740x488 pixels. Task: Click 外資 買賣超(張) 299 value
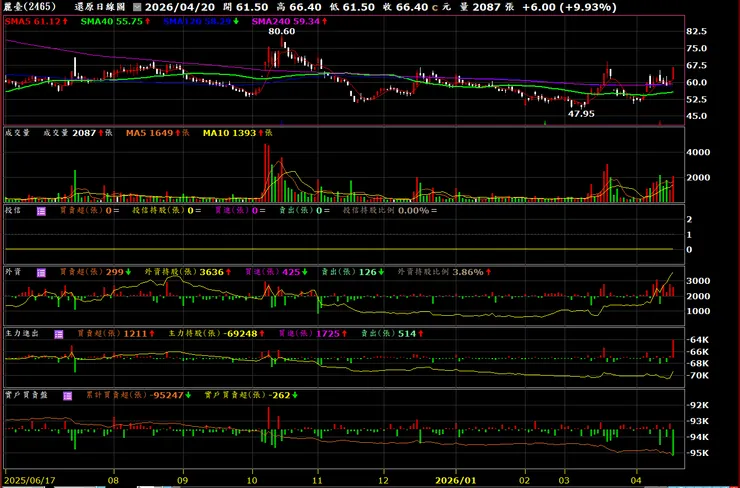click(x=96, y=272)
